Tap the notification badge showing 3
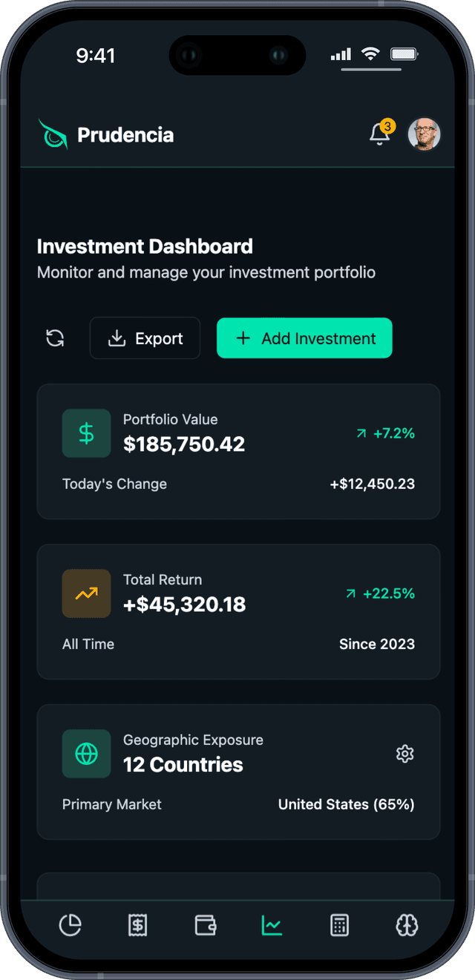This screenshot has height=980, width=475. point(387,126)
